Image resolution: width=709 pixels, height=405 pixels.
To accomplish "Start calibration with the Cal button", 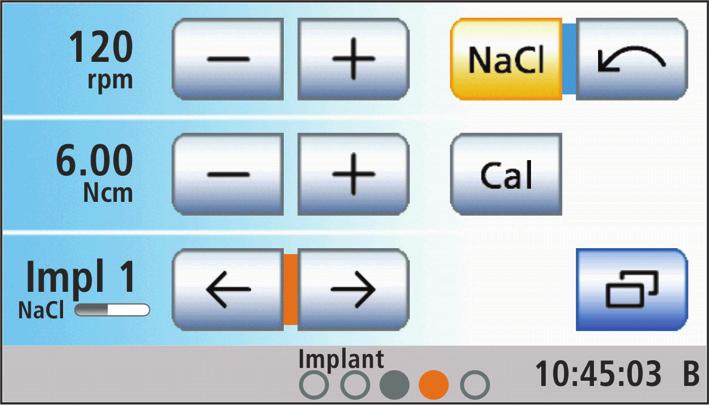I will tap(506, 174).
